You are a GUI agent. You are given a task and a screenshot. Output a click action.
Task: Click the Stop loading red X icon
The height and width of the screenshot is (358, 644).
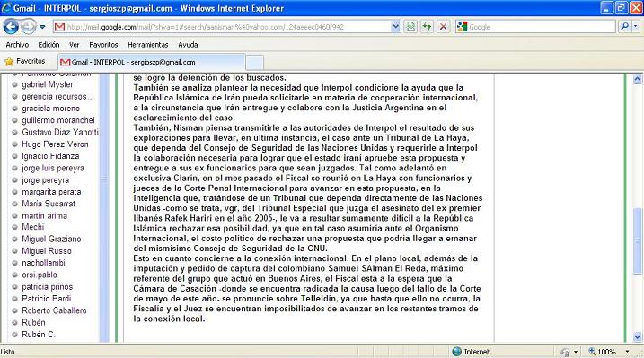coord(443,27)
